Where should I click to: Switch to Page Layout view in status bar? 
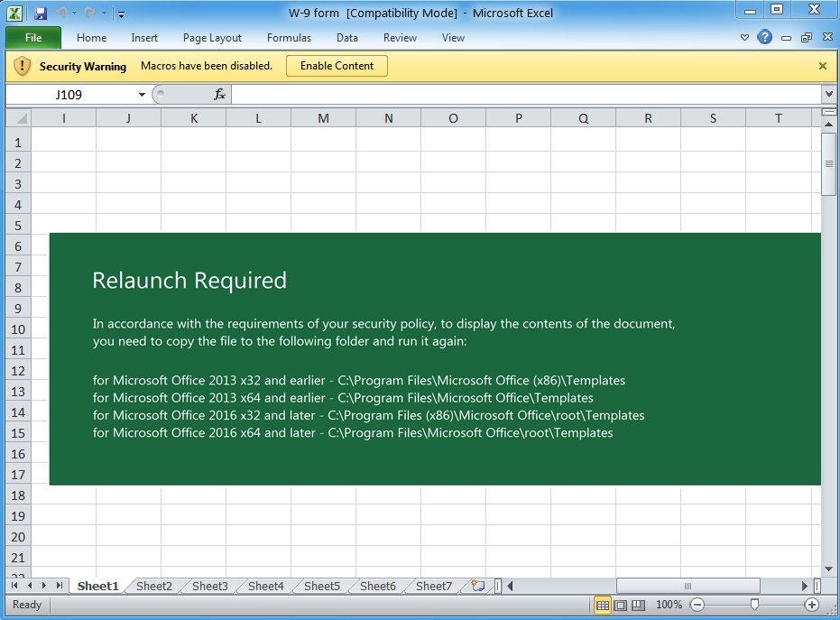pos(621,605)
